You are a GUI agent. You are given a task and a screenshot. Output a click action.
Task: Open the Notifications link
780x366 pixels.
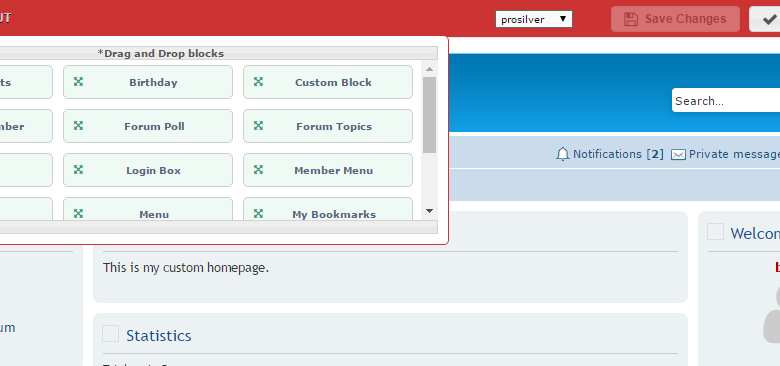click(610, 154)
